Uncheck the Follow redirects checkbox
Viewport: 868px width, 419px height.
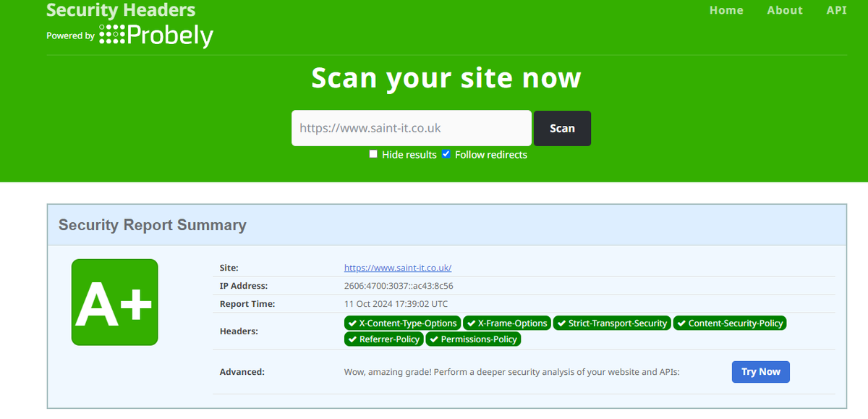(x=446, y=154)
